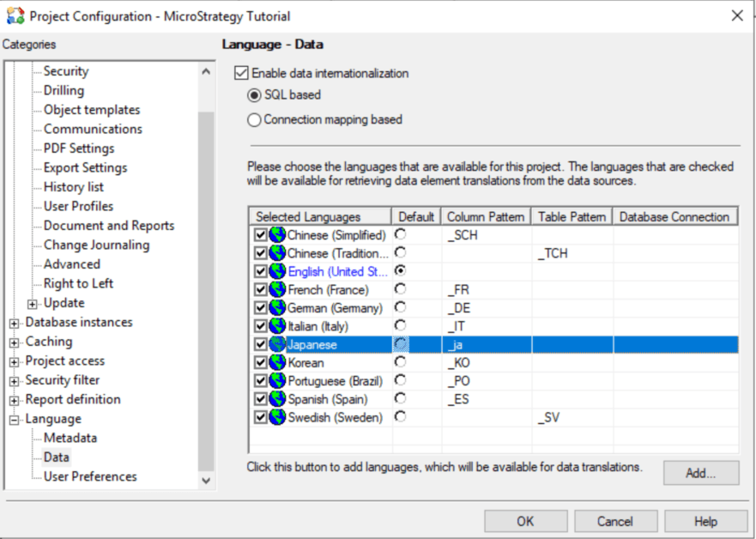Open the Drilling category
The image size is (756, 539).
click(x=64, y=90)
